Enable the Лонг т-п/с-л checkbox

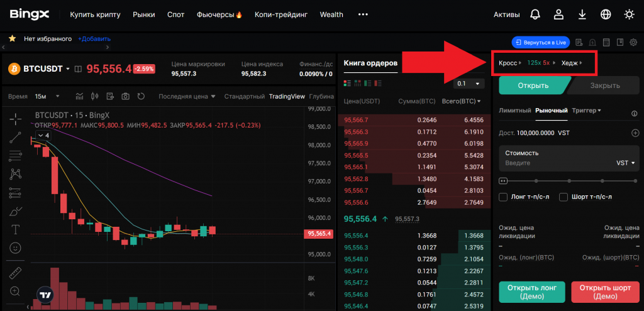503,197
